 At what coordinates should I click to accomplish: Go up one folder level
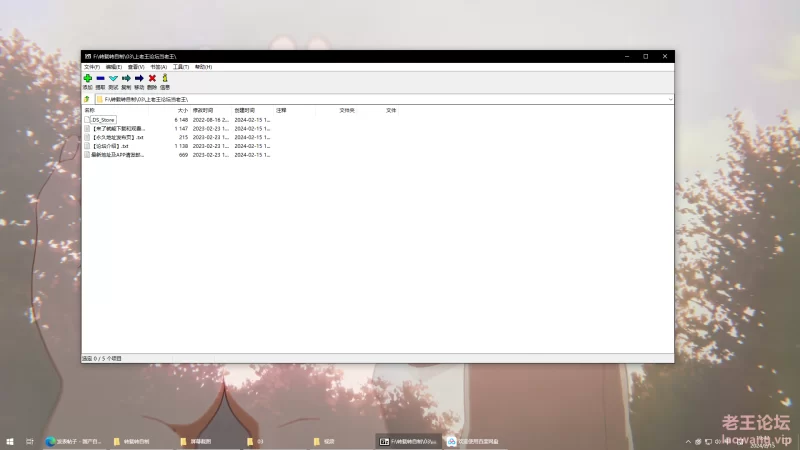tap(87, 99)
